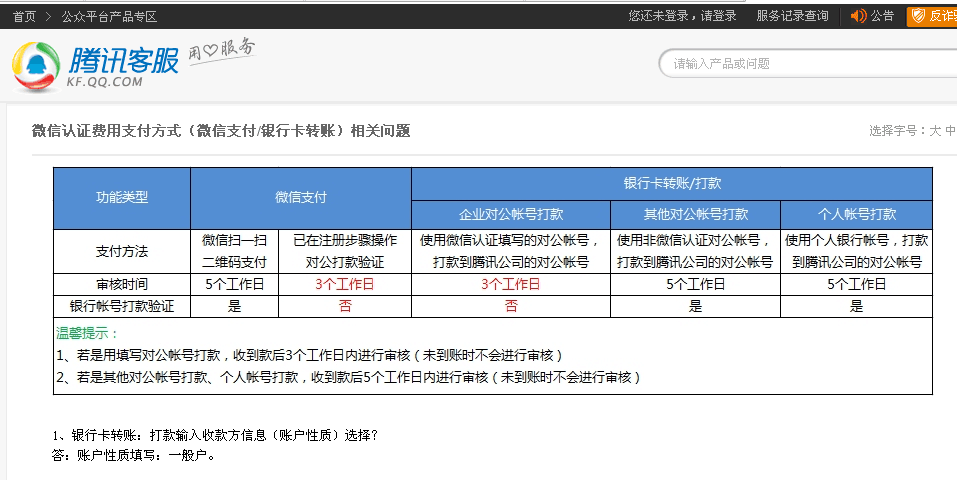Image resolution: width=957 pixels, height=480 pixels.
Task: Click the 微信扫一扫二维码支付 cell
Action: [x=234, y=252]
